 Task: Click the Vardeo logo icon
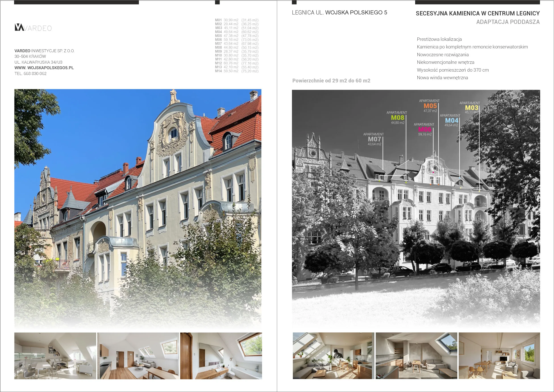pos(19,28)
